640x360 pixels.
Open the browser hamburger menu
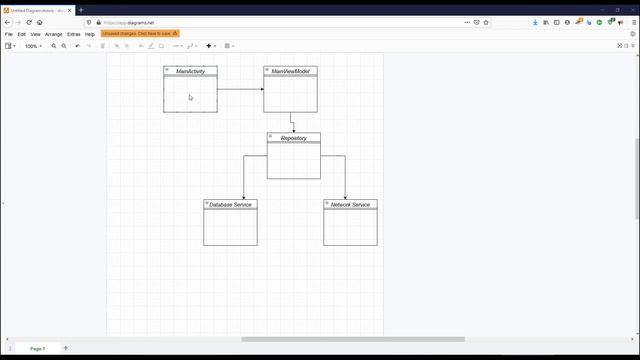pyautogui.click(x=634, y=22)
